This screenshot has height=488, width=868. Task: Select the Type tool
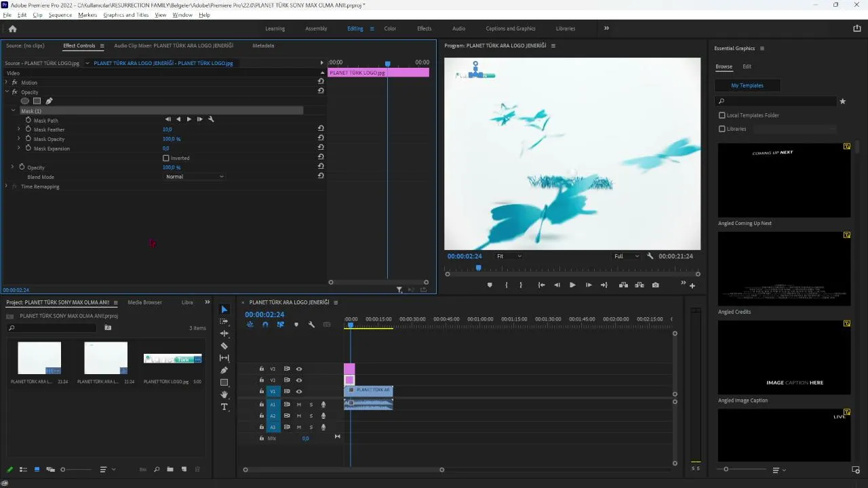coord(224,407)
